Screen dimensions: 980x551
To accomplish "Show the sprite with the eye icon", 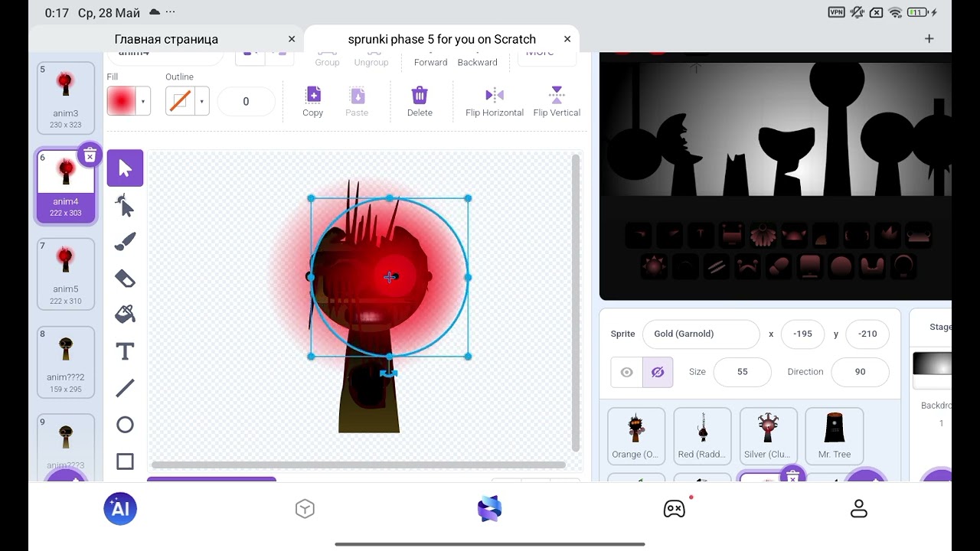I will 627,372.
